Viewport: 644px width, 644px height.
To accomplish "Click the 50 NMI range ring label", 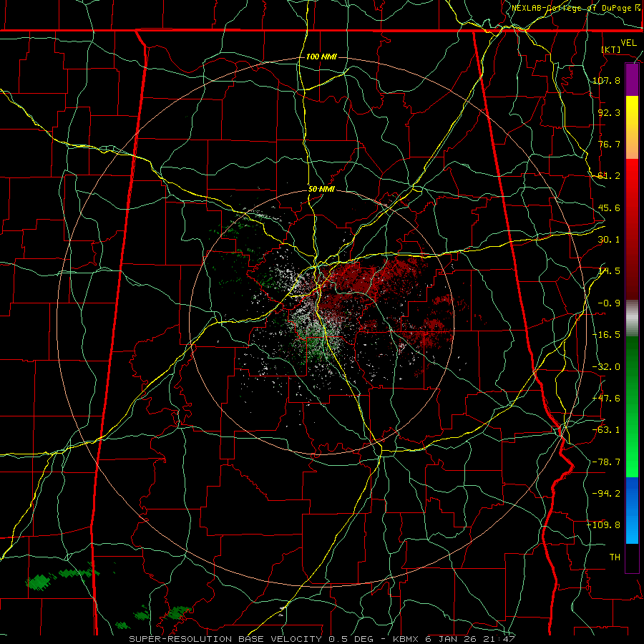I will point(321,190).
